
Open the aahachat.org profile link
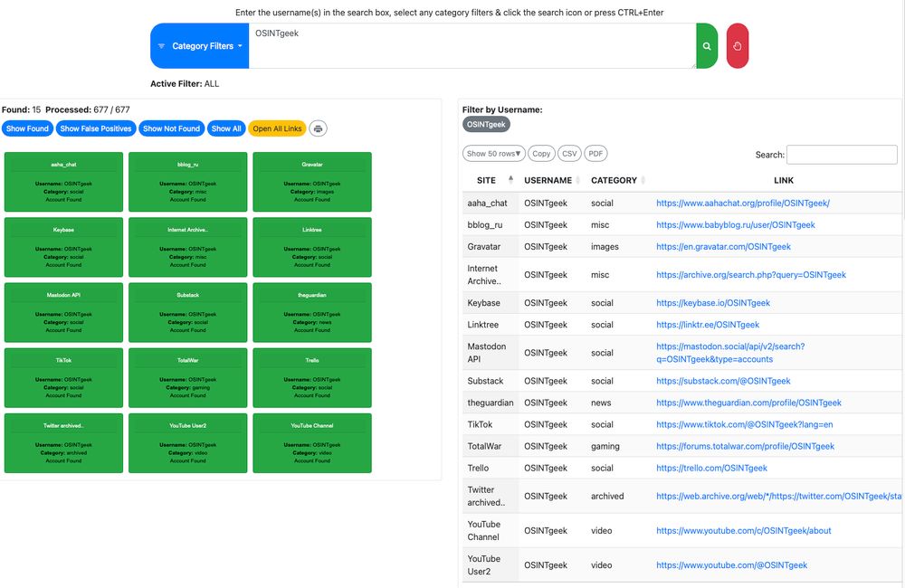click(743, 204)
